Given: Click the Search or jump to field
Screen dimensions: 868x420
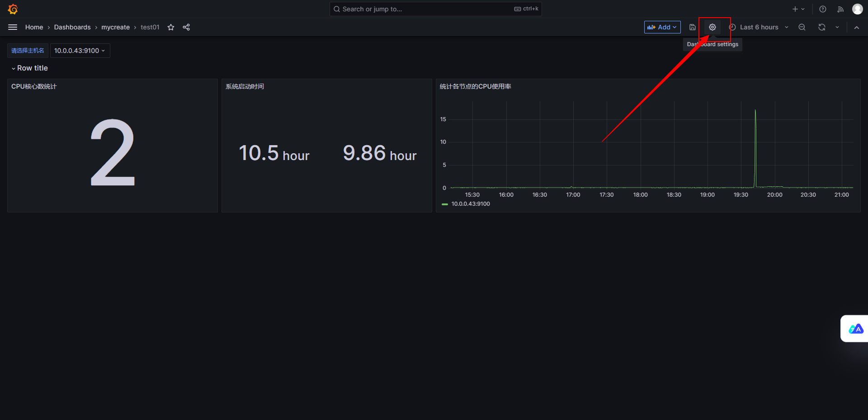Looking at the screenshot, I should [435, 9].
